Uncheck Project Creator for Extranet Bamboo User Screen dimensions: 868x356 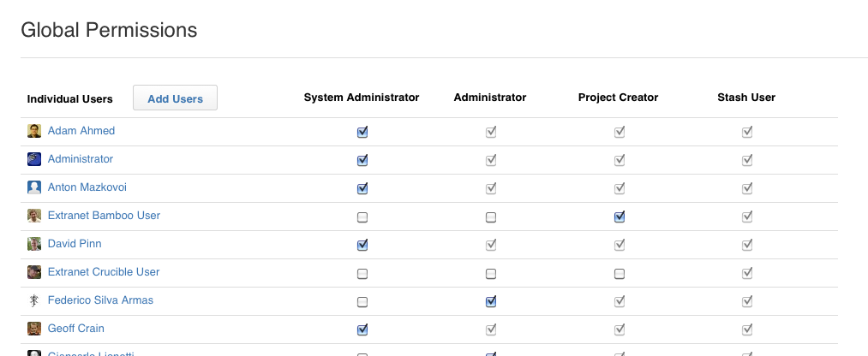[620, 217]
